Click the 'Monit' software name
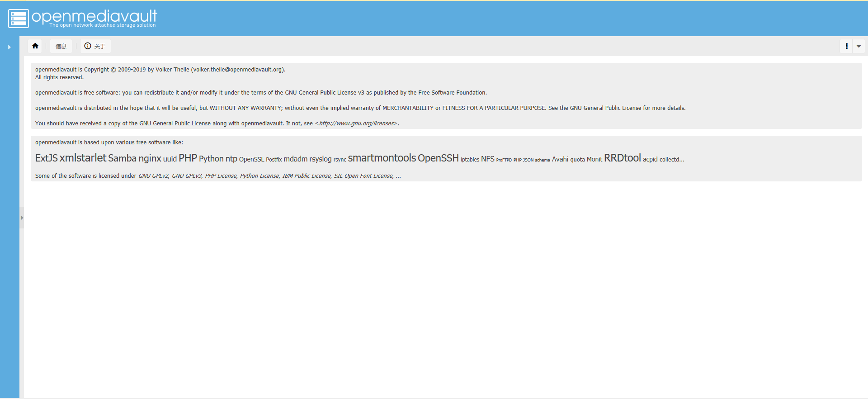The image size is (868, 399). 594,159
